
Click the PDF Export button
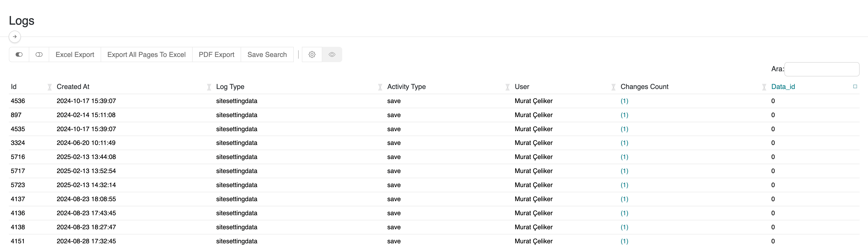pos(216,54)
